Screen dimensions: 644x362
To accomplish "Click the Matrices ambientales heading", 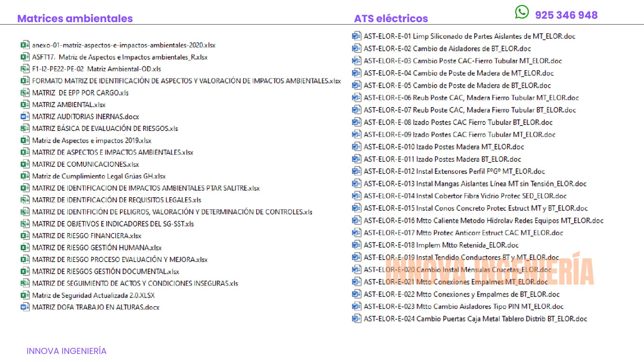I will pos(75,18).
